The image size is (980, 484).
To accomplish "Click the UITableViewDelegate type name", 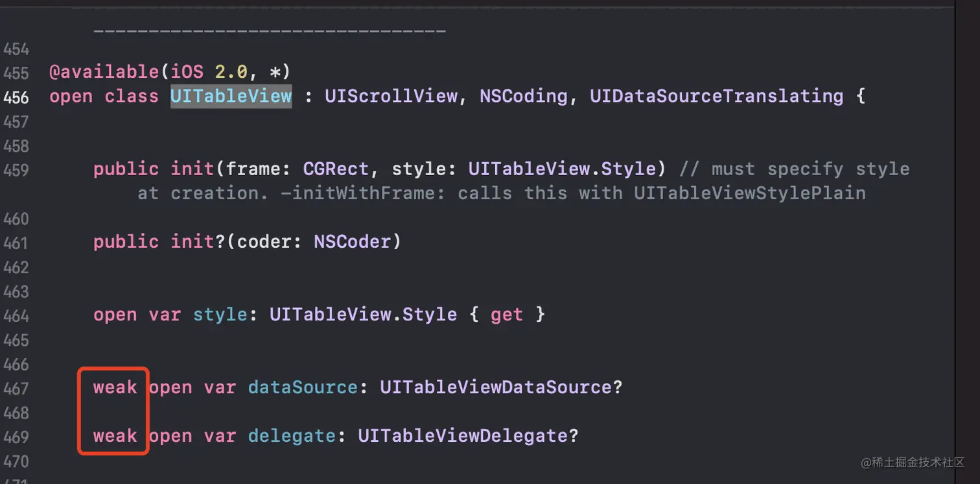I will [x=463, y=436].
